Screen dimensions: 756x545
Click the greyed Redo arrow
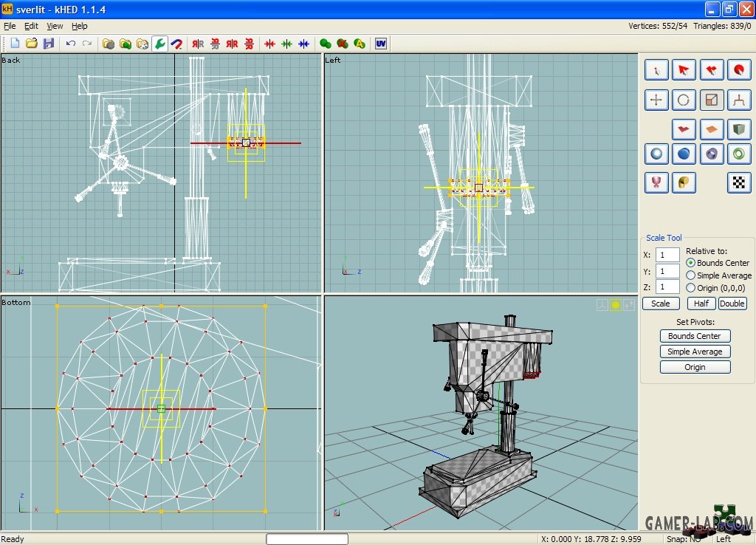pyautogui.click(x=87, y=44)
